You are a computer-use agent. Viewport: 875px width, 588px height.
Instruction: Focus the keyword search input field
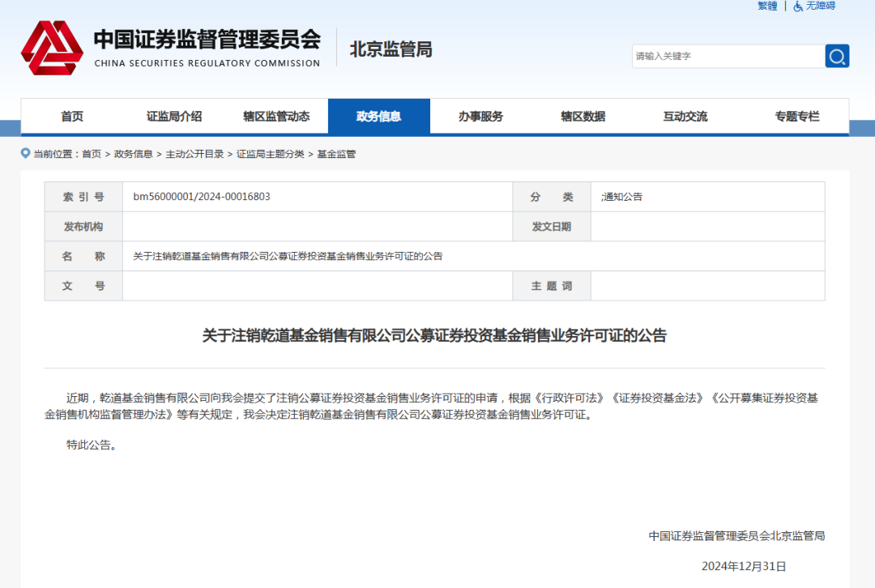click(728, 56)
